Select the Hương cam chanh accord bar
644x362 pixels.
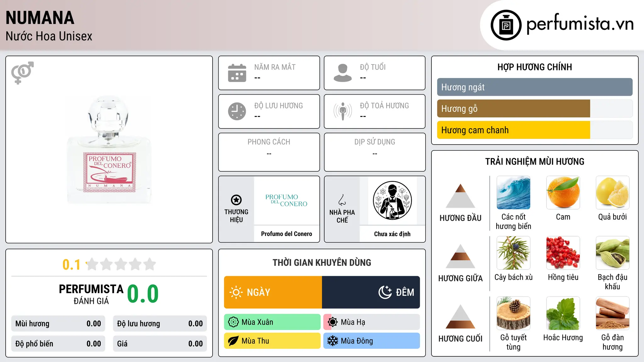coord(535,130)
